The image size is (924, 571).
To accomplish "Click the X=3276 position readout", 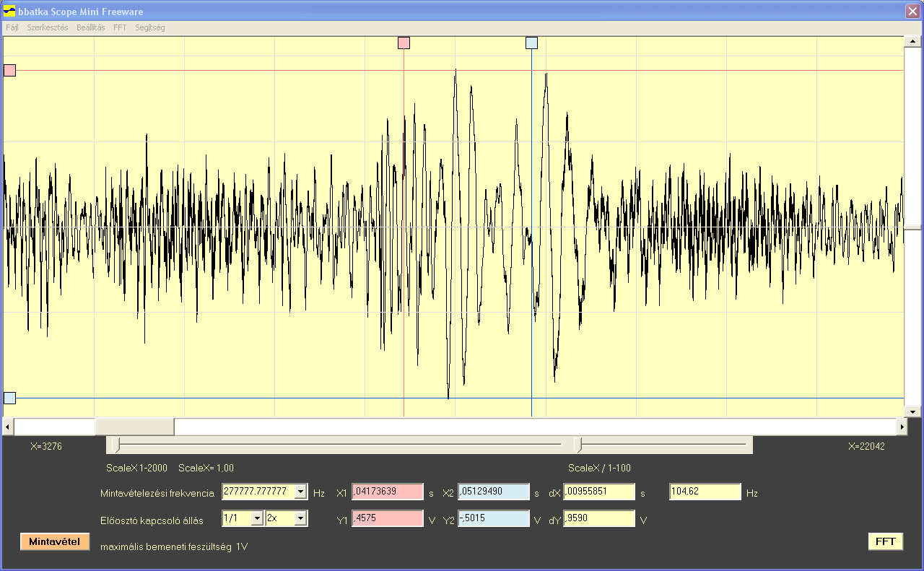I will point(46,447).
